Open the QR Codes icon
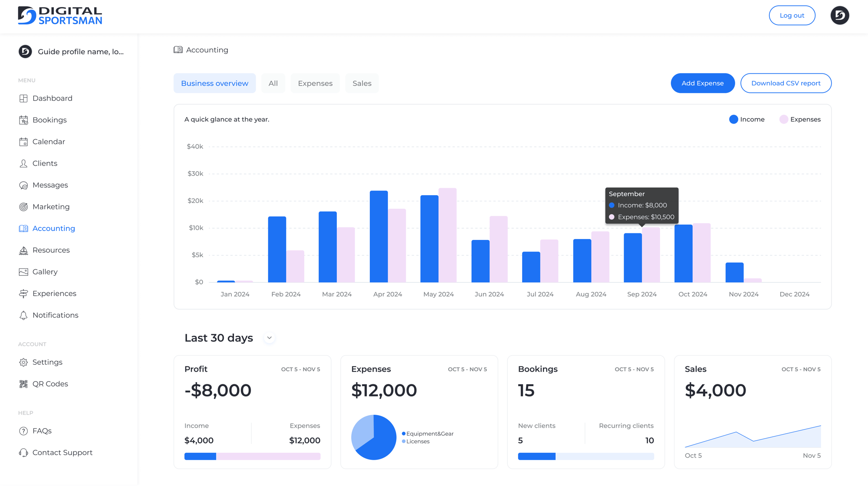Viewport: 868px width, 488px height. (x=23, y=384)
